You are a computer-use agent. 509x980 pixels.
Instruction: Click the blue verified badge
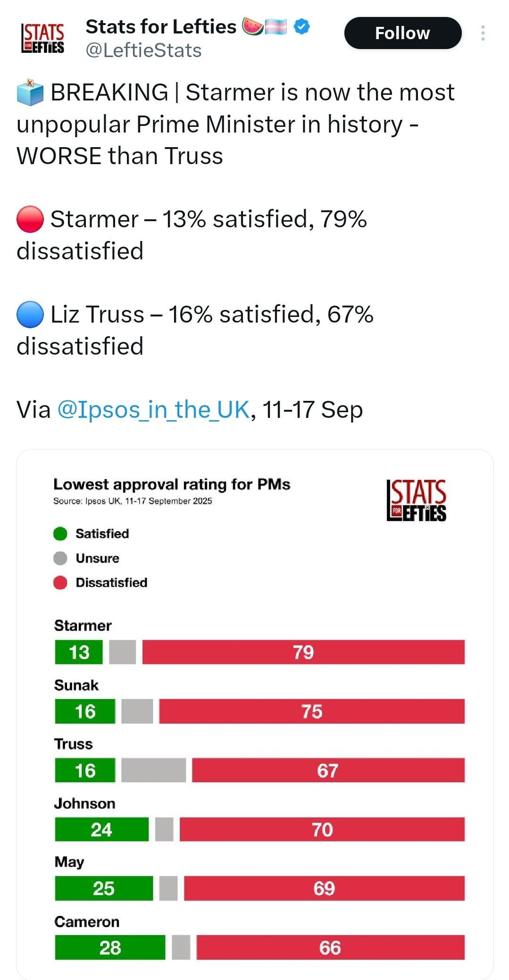[302, 26]
